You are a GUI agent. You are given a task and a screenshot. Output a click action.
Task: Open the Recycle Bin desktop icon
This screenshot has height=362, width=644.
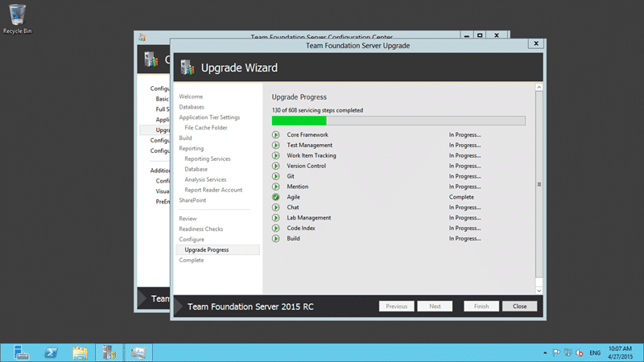tap(17, 19)
